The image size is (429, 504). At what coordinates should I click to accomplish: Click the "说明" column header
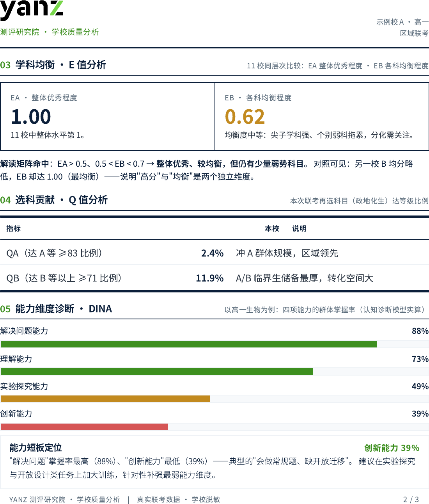point(299,228)
